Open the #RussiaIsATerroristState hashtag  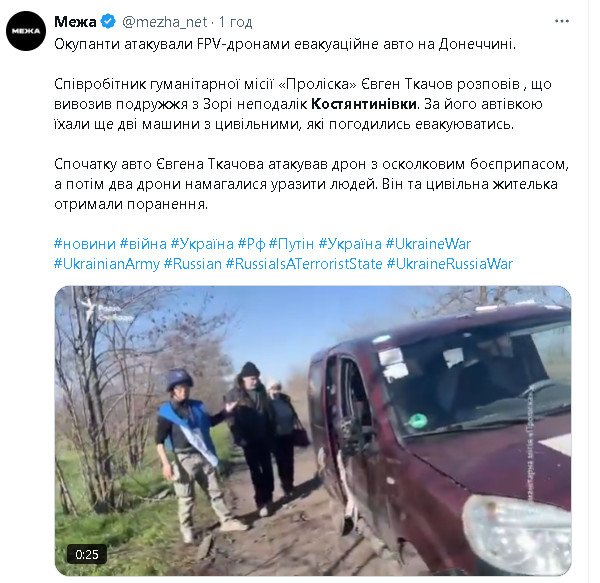(x=304, y=264)
